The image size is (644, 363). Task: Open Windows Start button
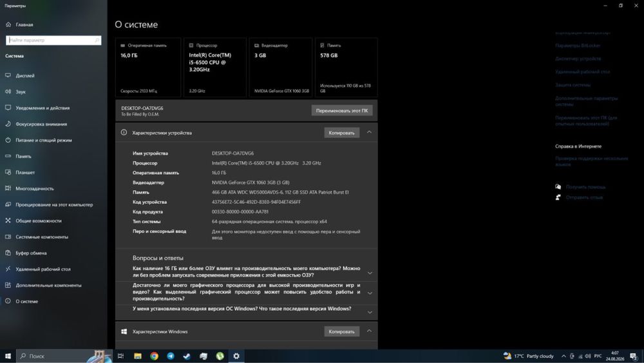[8, 356]
